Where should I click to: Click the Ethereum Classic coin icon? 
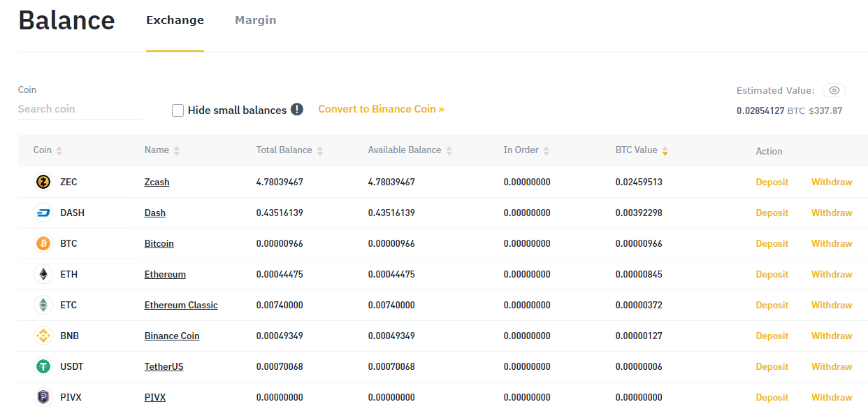pyautogui.click(x=43, y=306)
